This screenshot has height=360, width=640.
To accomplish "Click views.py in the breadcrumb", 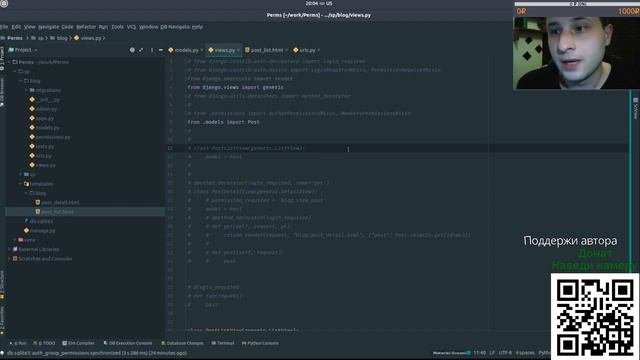I will point(87,38).
